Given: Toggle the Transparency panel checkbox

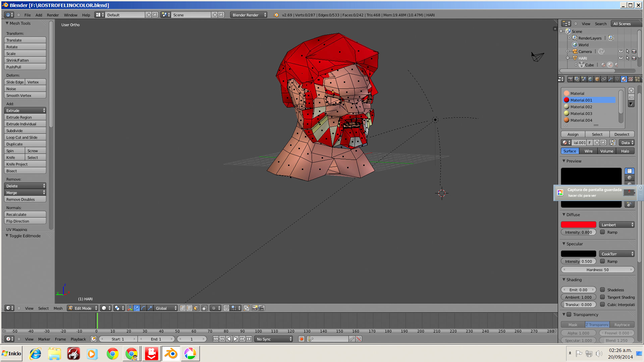Looking at the screenshot, I should (569, 314).
